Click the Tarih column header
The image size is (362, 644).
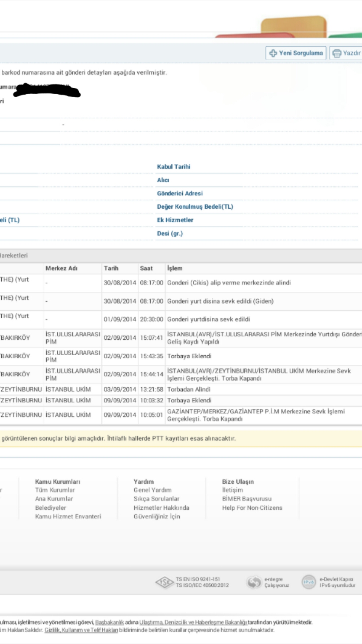[111, 268]
